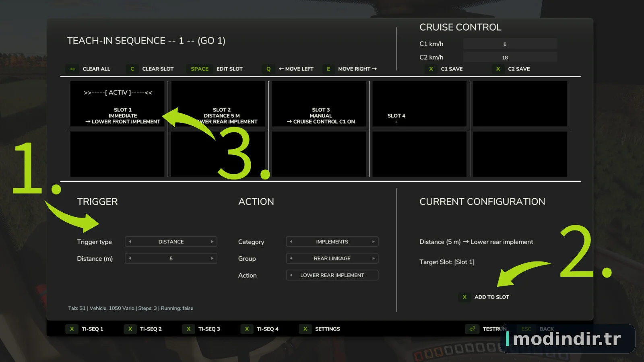Open the TI-SEQ 4 tab
Image resolution: width=644 pixels, height=362 pixels.
click(x=260, y=329)
